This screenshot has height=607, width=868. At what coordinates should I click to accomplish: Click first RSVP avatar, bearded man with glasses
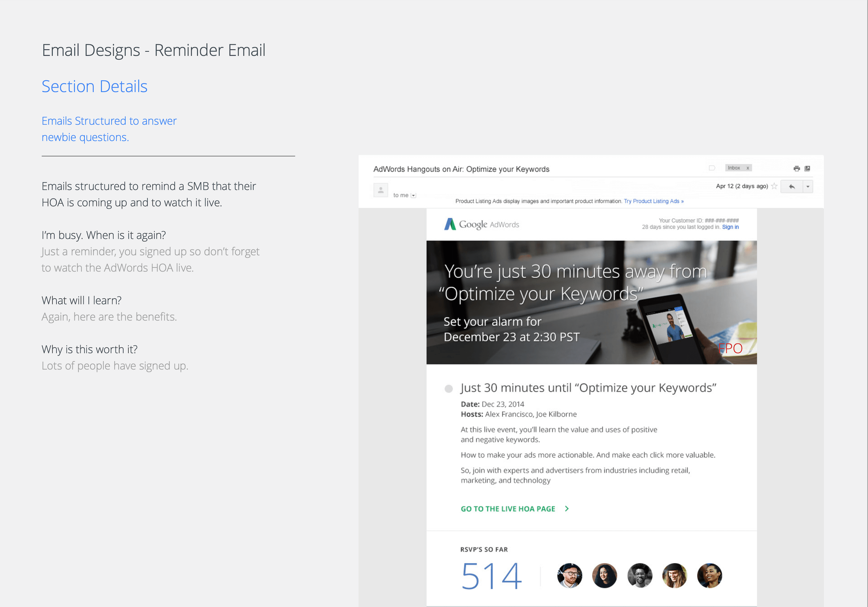tap(569, 576)
